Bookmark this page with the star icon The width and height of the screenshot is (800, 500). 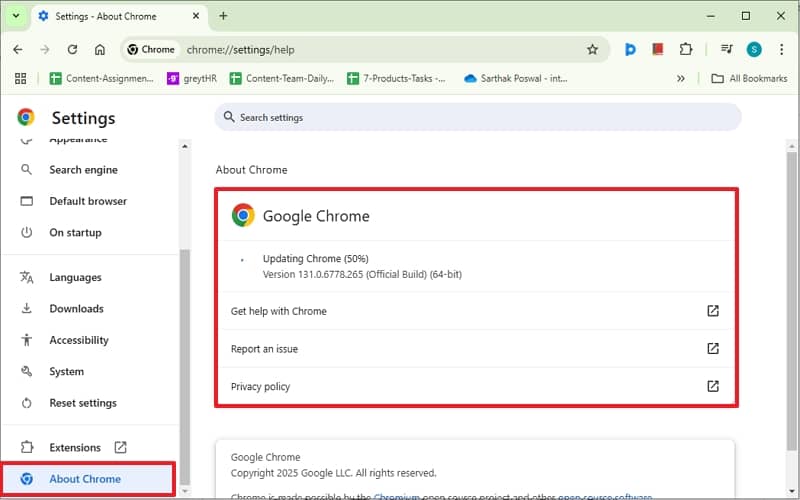(592, 49)
